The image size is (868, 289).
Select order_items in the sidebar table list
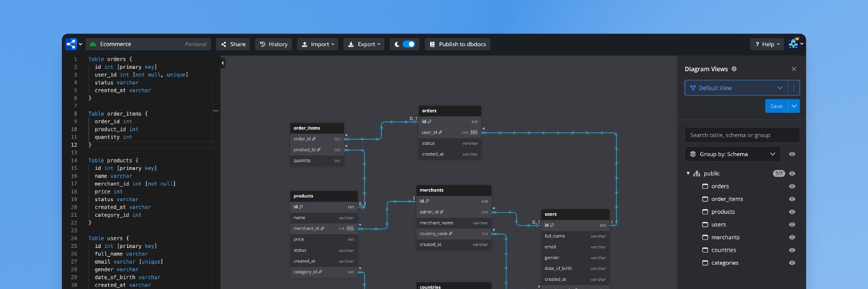click(727, 199)
